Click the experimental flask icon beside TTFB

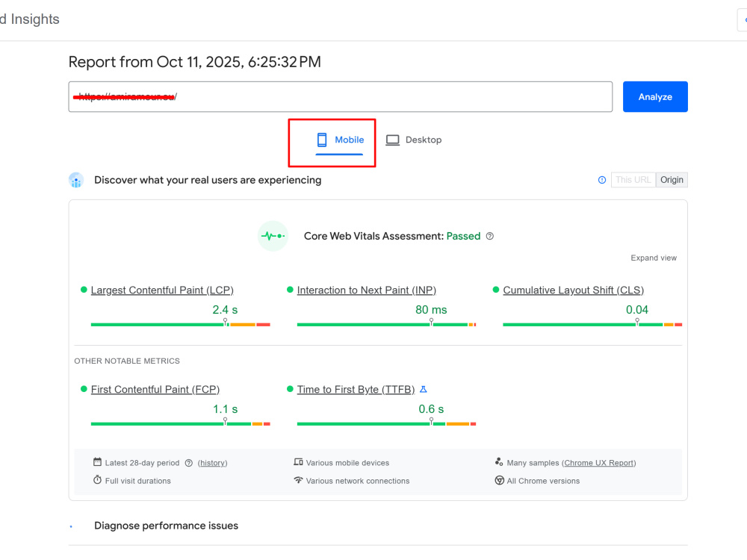pyautogui.click(x=423, y=390)
